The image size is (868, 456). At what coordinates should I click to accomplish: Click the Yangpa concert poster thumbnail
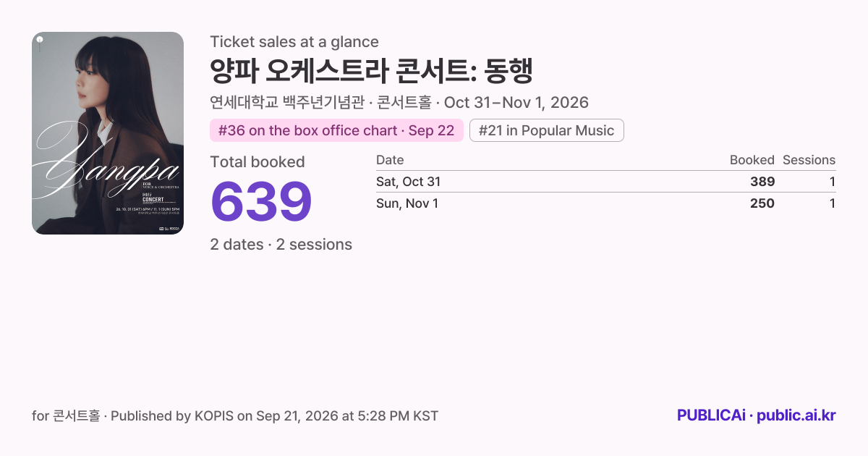coord(108,133)
